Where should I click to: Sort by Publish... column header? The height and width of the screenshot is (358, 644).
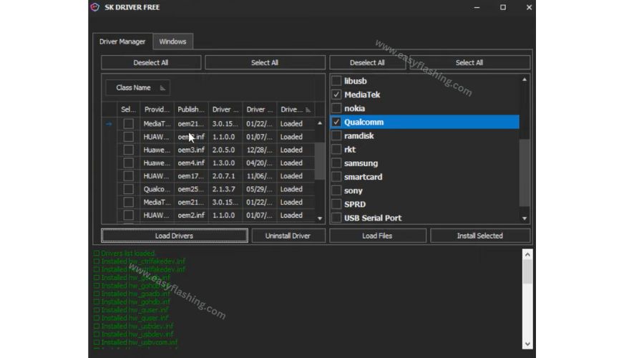(x=191, y=110)
